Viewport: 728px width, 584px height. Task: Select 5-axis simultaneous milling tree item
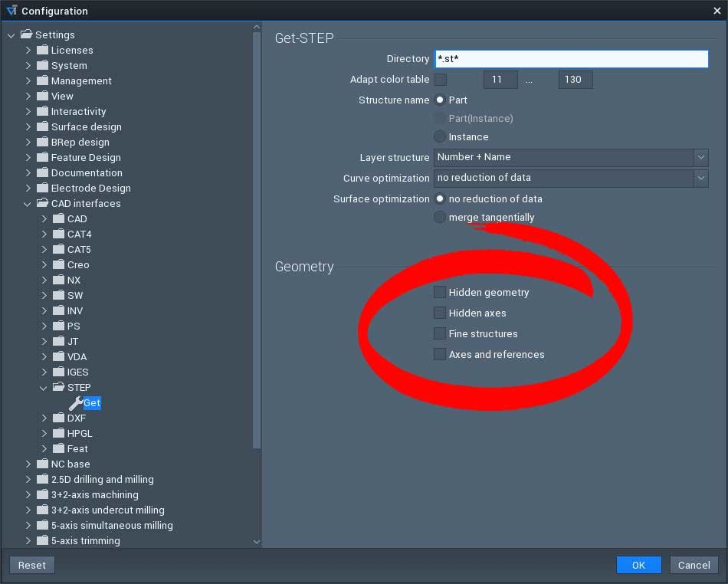[x=112, y=525]
